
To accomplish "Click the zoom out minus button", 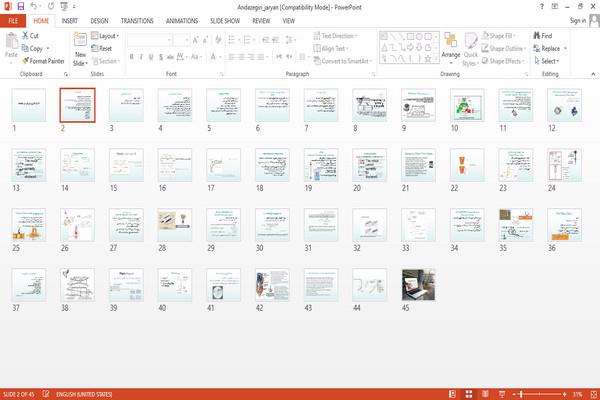I will tap(514, 394).
